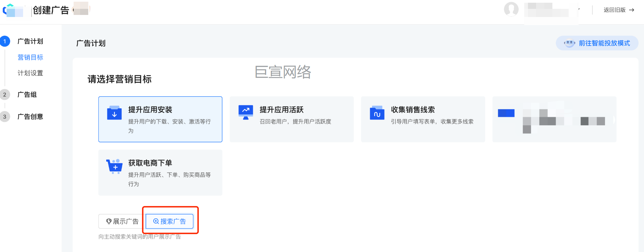Open the 营销目标 section in the sidebar
The height and width of the screenshot is (252, 644).
31,57
